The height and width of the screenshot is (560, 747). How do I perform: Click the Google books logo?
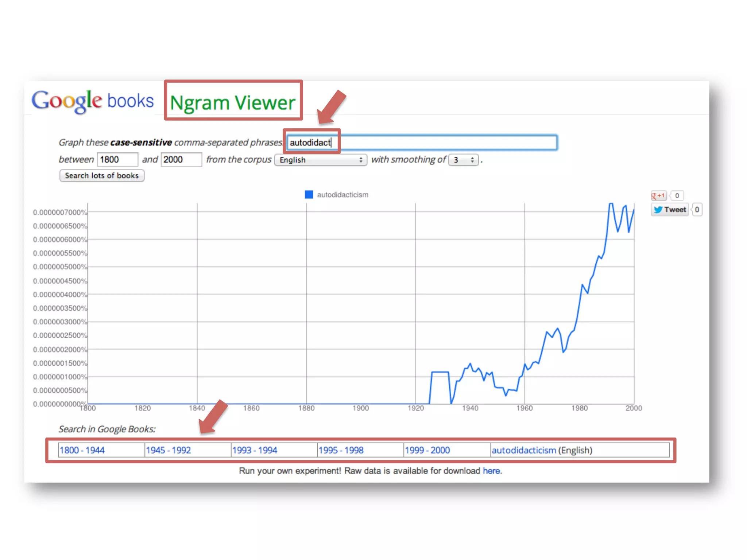tap(93, 101)
